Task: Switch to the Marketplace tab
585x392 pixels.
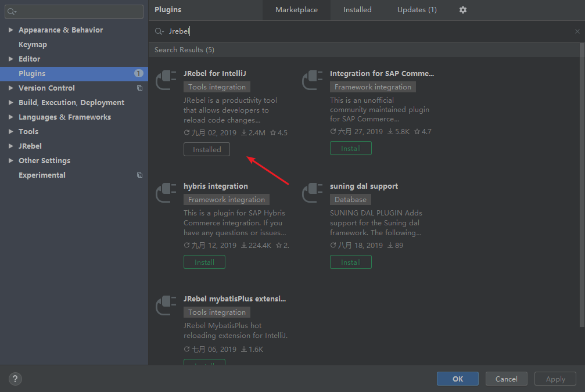Action: coord(297,10)
